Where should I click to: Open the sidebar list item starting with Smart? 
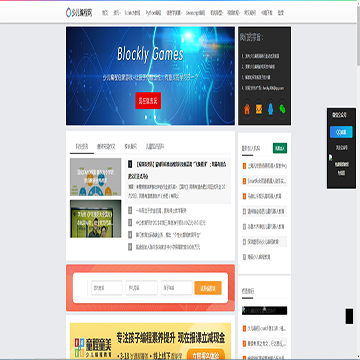tap(265, 181)
